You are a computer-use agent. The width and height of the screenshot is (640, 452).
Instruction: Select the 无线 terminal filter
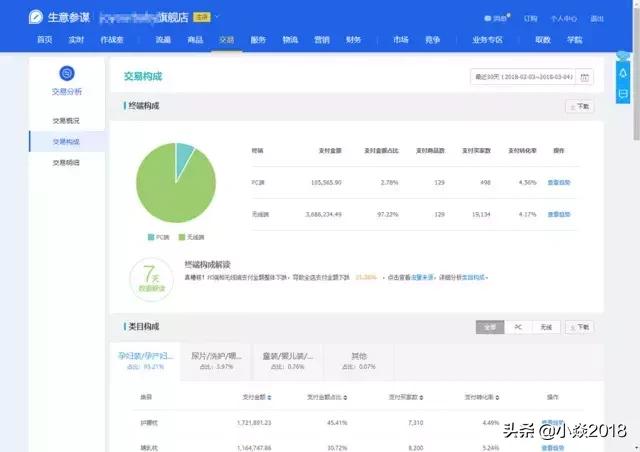click(x=546, y=327)
